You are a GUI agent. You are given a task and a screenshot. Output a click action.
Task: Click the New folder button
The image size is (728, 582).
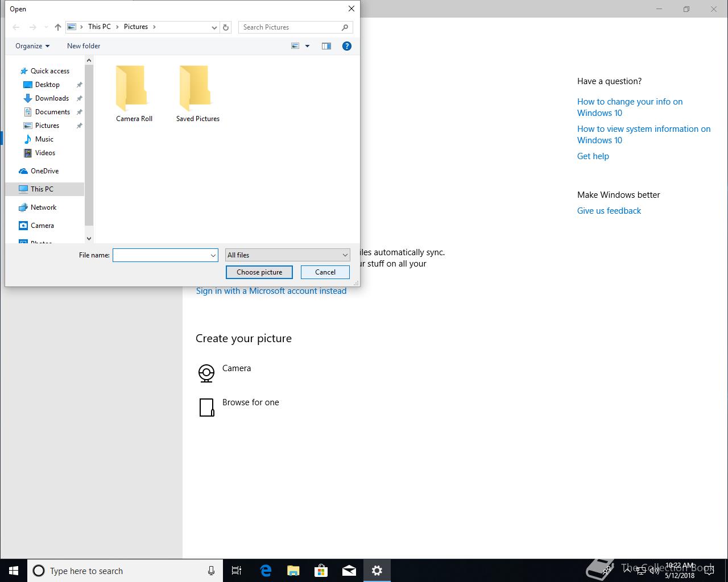click(x=84, y=46)
